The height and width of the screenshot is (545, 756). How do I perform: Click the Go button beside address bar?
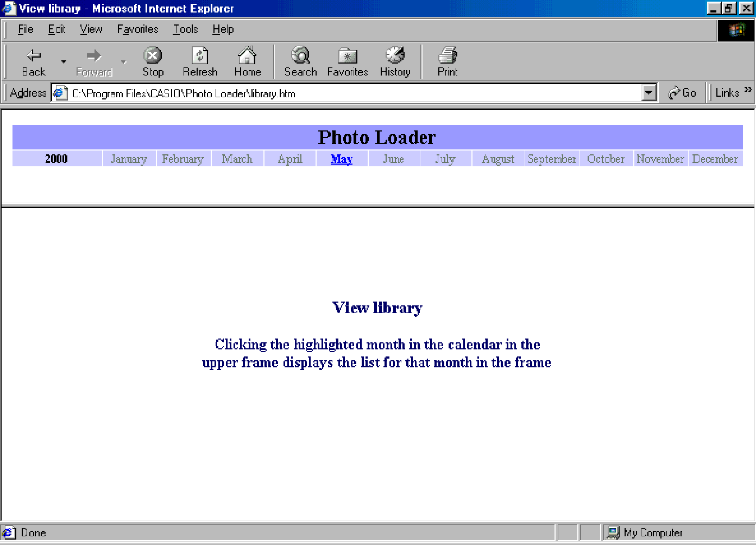(x=682, y=93)
